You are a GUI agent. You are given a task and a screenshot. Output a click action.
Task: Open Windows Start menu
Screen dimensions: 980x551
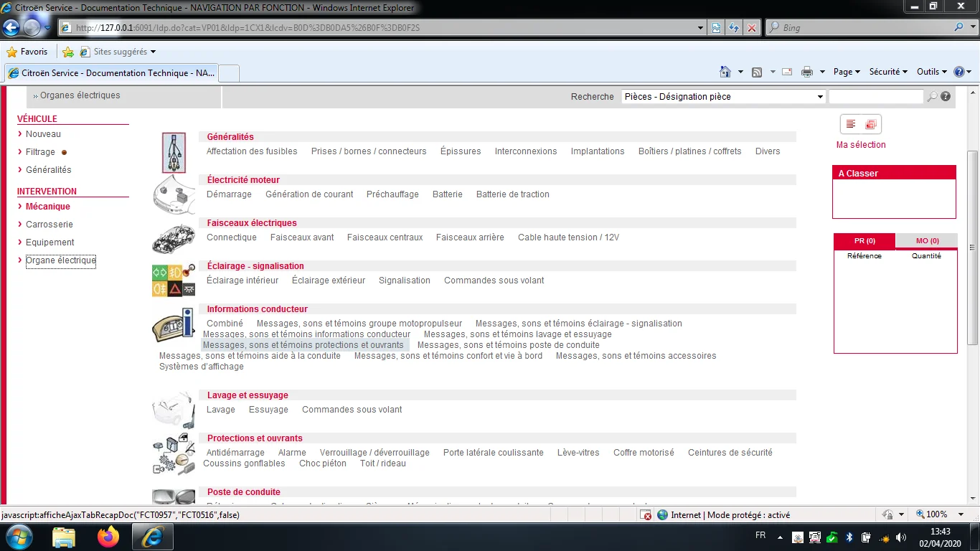[x=18, y=537]
